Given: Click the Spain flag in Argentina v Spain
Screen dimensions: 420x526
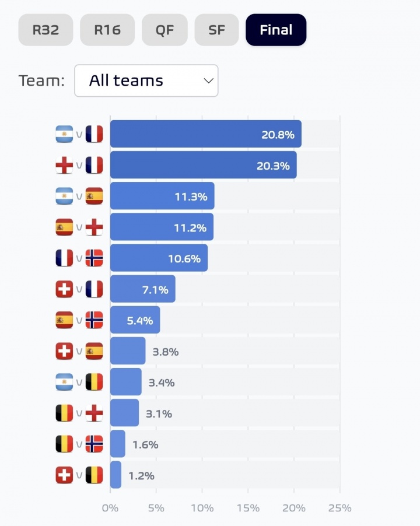Looking at the screenshot, I should coord(94,197).
